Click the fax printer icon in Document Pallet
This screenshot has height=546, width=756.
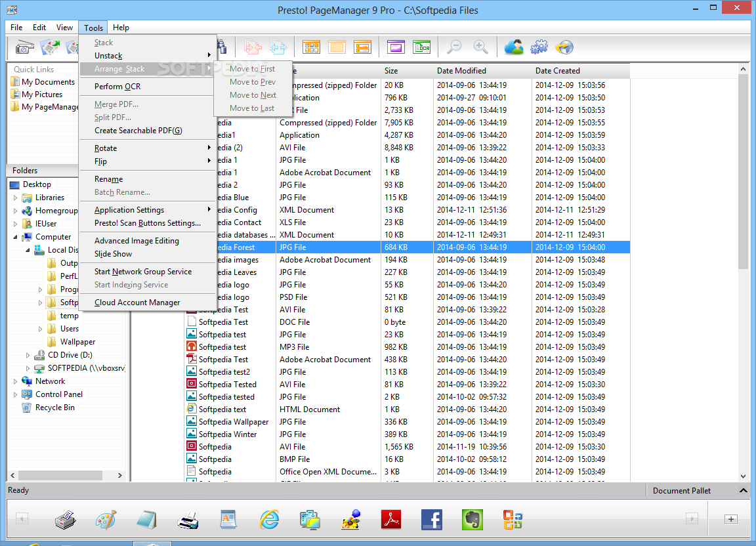65,520
